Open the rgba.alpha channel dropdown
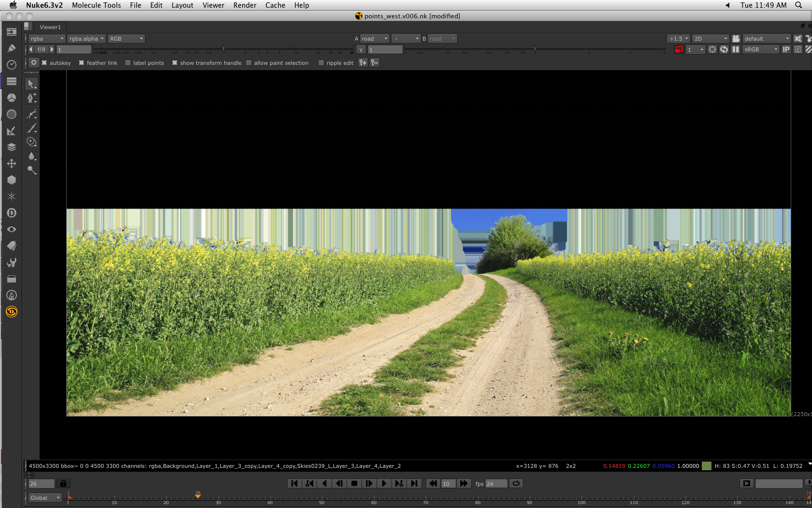Viewport: 812px width, 508px height. pyautogui.click(x=87, y=39)
